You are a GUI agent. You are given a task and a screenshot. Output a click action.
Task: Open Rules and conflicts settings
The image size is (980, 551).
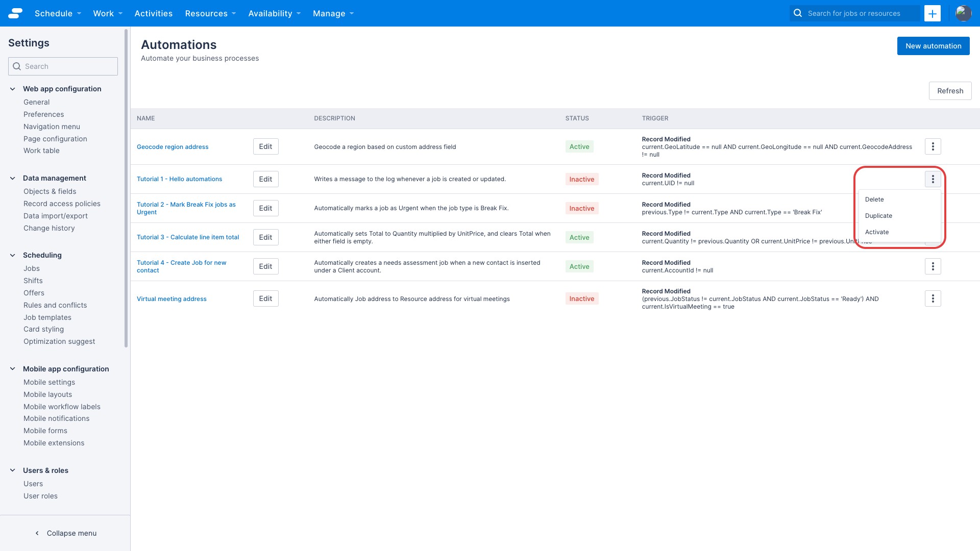55,305
